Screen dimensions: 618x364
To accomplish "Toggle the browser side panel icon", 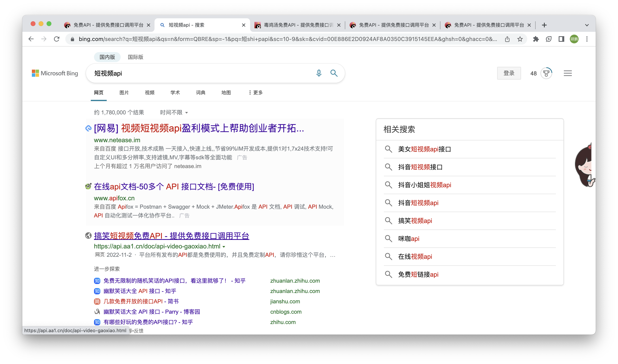I will pyautogui.click(x=561, y=39).
